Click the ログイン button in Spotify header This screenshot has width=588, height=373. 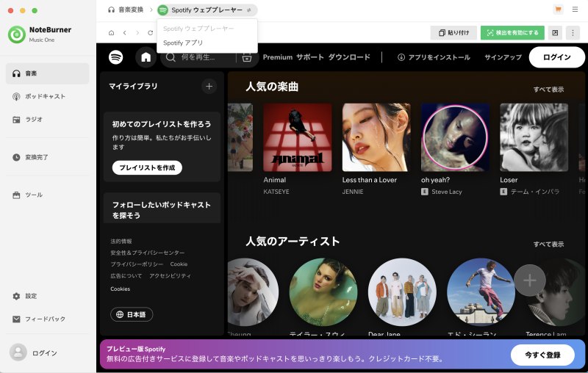tap(557, 57)
